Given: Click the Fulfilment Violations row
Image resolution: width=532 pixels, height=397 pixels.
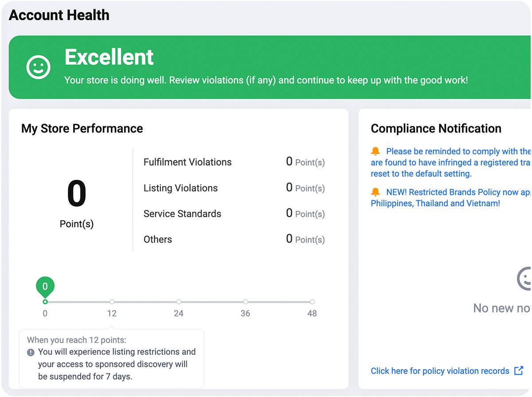Looking at the screenshot, I should point(234,162).
